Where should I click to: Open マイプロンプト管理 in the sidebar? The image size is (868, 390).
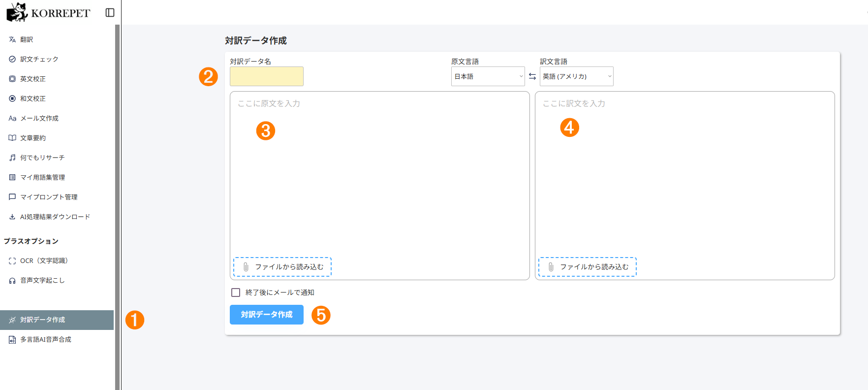57,197
